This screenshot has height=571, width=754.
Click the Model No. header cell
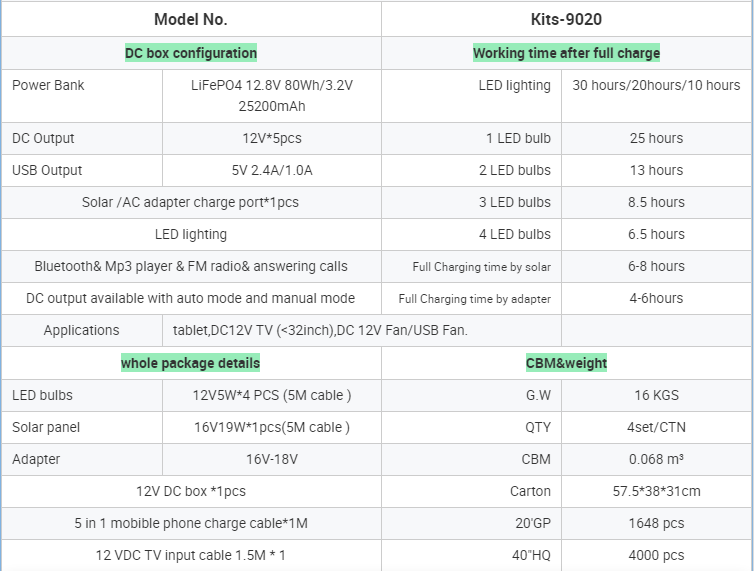point(191,19)
